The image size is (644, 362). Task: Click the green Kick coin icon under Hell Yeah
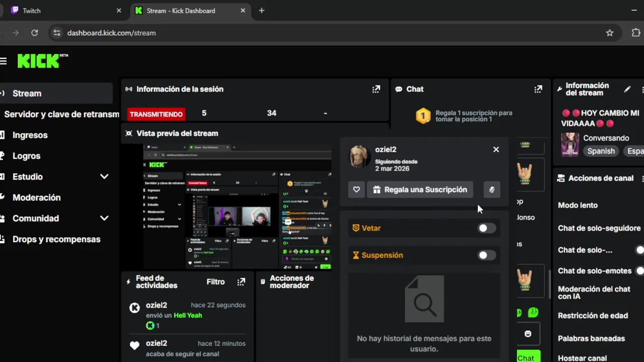150,326
